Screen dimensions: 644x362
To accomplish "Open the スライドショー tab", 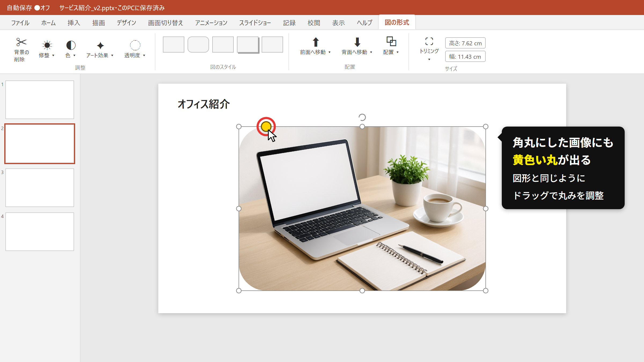I will (x=255, y=23).
